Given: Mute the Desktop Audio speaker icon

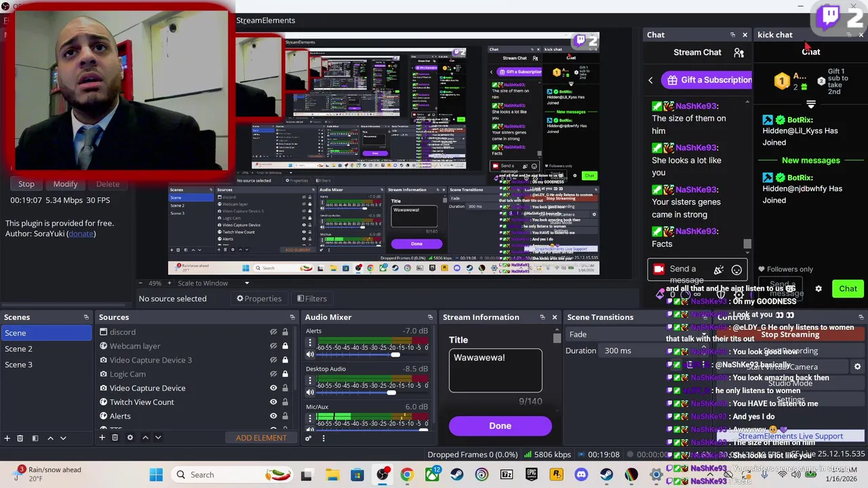Looking at the screenshot, I should click(310, 392).
